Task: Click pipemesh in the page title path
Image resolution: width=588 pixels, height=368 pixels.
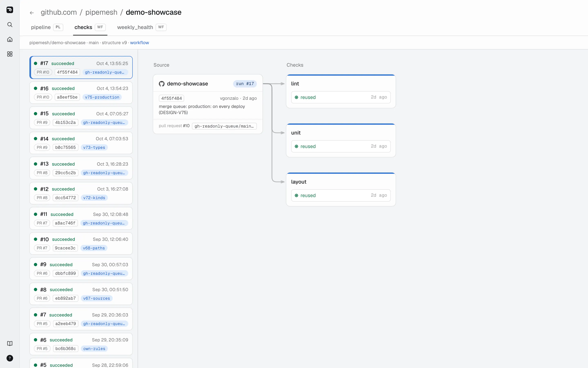Action: (101, 12)
